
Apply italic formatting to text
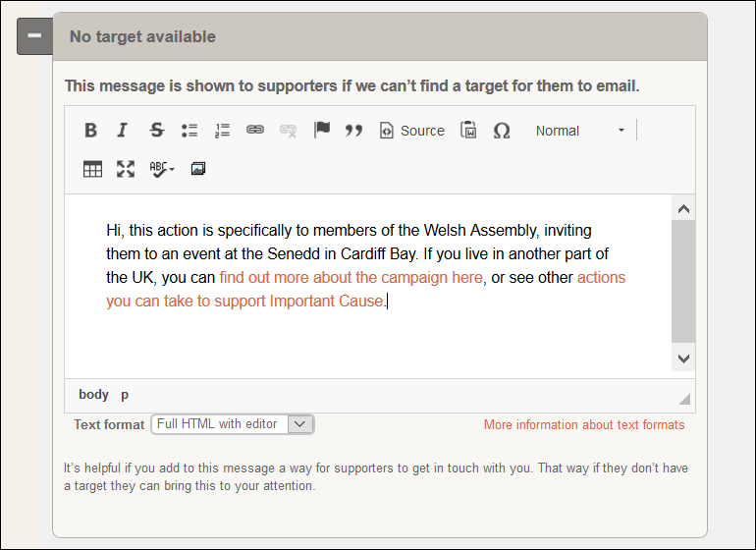pos(123,131)
